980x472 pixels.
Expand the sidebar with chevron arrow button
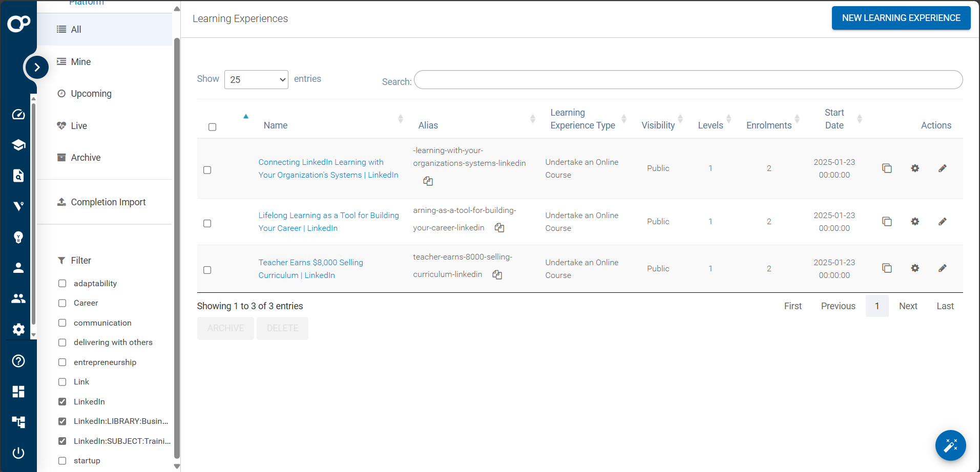(x=37, y=67)
